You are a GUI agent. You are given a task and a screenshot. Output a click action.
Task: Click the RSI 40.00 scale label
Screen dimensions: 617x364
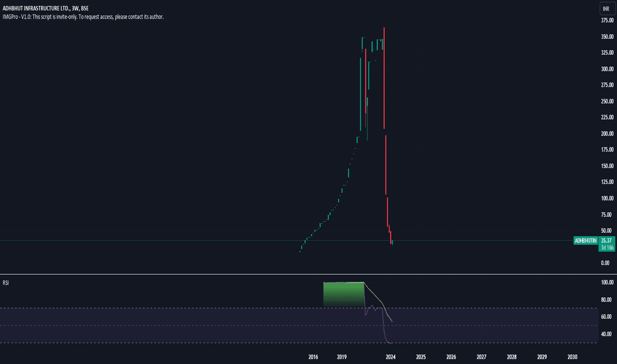[606, 334]
